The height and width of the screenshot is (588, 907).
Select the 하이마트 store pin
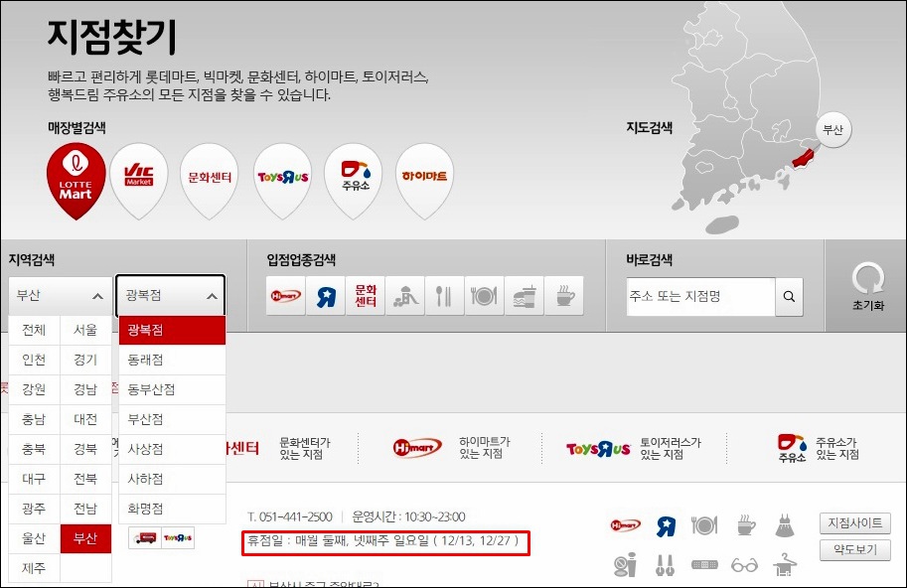[424, 181]
